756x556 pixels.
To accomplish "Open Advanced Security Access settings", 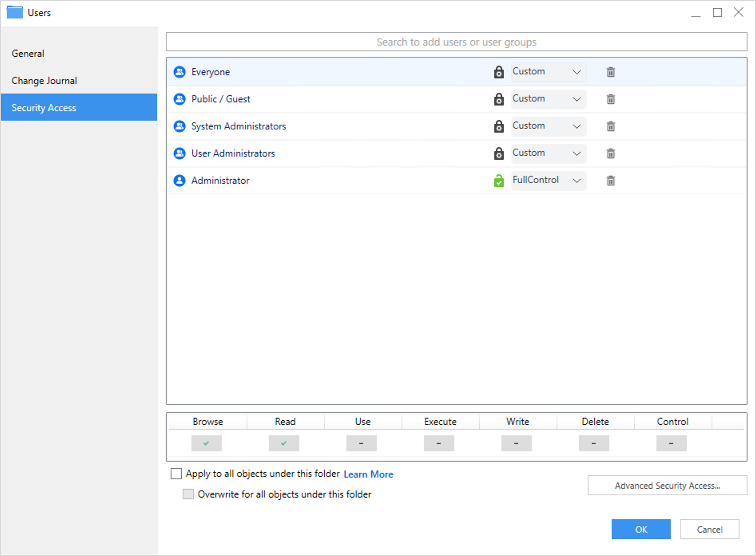I will [x=667, y=486].
